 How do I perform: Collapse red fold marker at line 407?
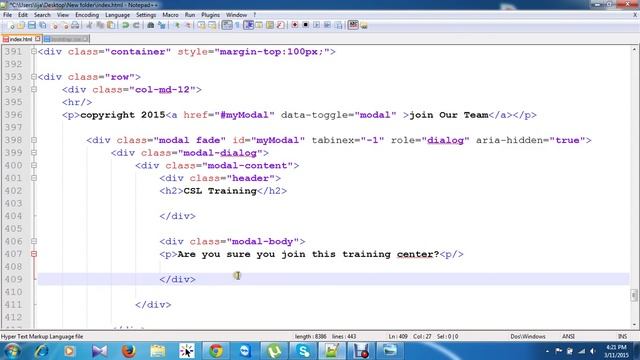coord(34,254)
